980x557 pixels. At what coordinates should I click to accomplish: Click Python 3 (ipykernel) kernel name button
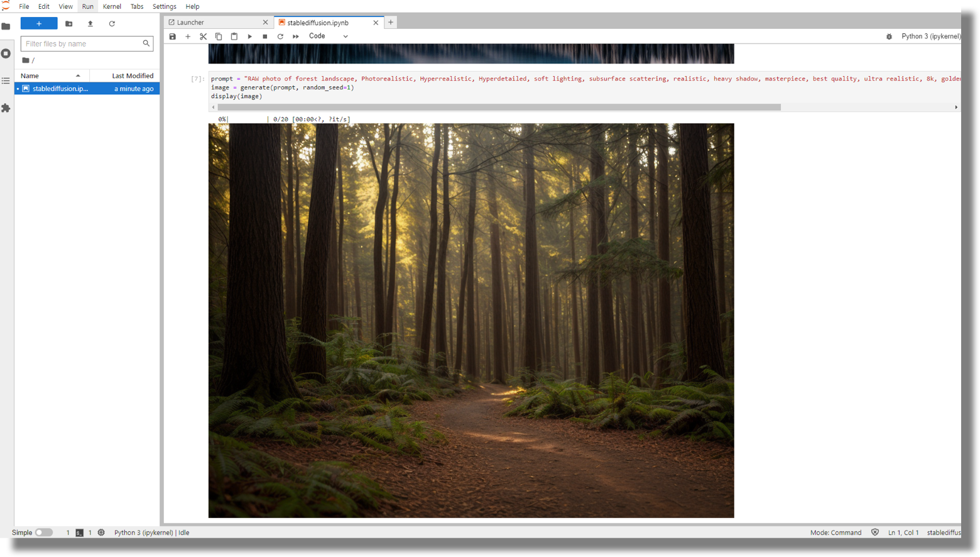(x=930, y=36)
